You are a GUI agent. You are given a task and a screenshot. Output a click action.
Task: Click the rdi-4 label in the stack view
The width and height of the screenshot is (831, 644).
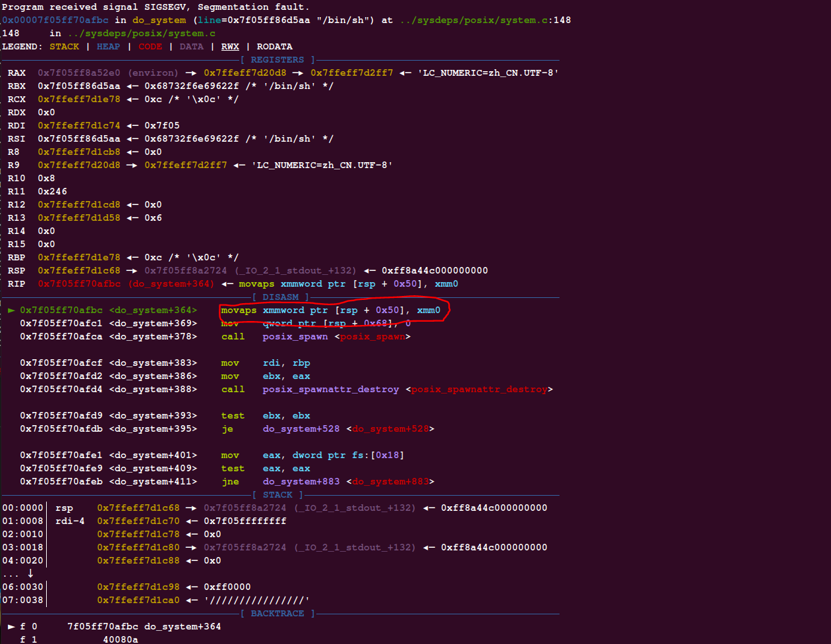pyautogui.click(x=70, y=521)
